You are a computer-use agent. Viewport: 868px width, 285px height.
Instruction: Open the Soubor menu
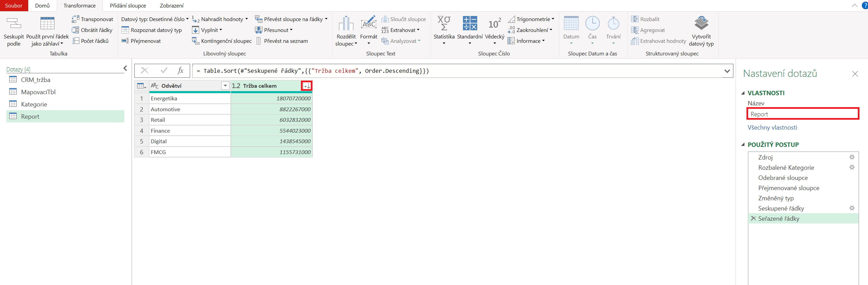[14, 5]
